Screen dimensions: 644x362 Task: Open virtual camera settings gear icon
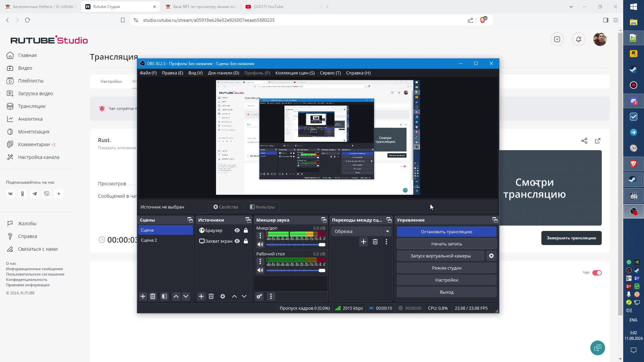(x=491, y=256)
